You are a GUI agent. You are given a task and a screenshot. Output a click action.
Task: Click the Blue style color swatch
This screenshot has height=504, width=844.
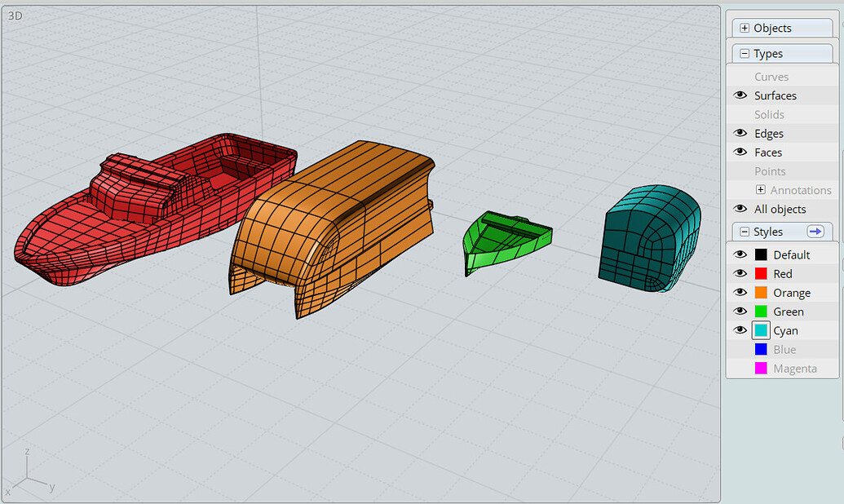(761, 350)
